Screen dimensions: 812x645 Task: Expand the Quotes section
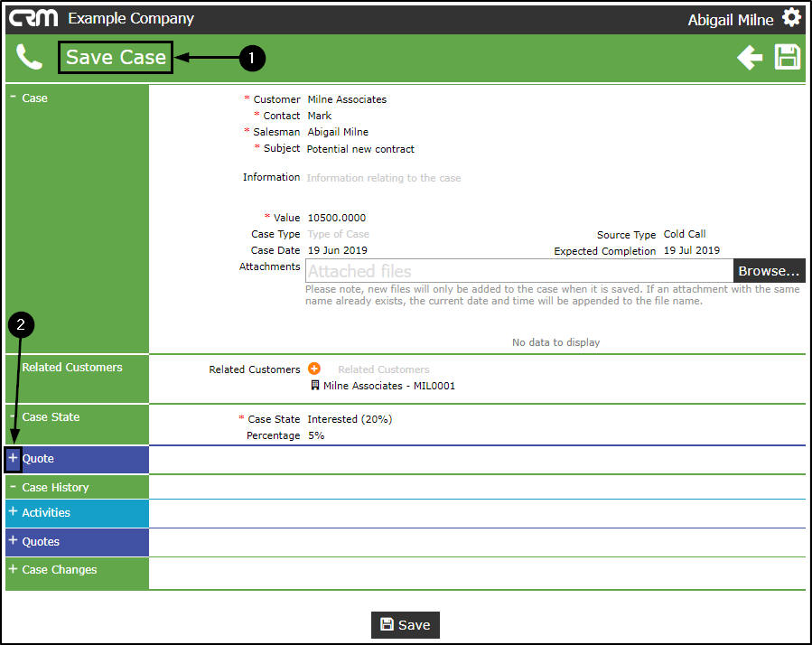click(x=13, y=541)
